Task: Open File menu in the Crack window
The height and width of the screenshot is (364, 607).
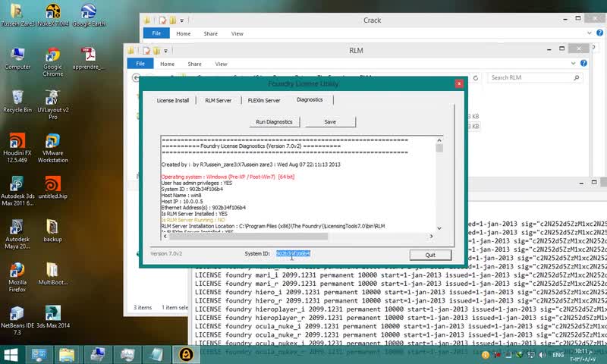Action: 156,33
